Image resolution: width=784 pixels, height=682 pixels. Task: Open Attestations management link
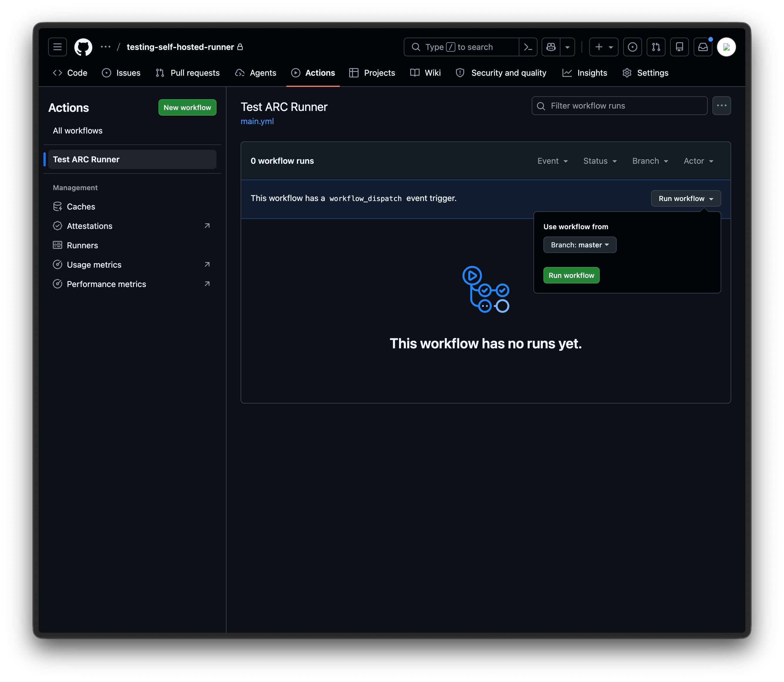click(x=132, y=226)
